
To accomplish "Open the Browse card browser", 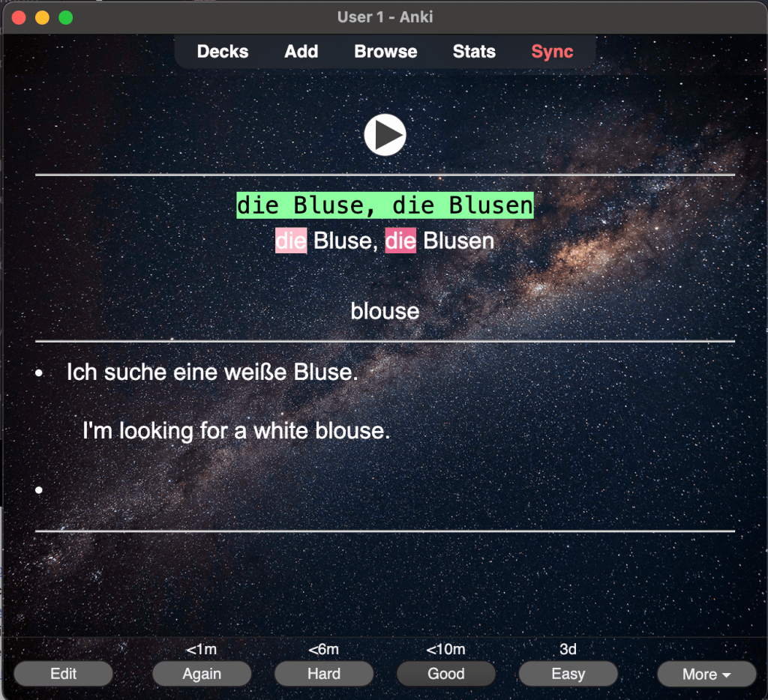I will (385, 52).
